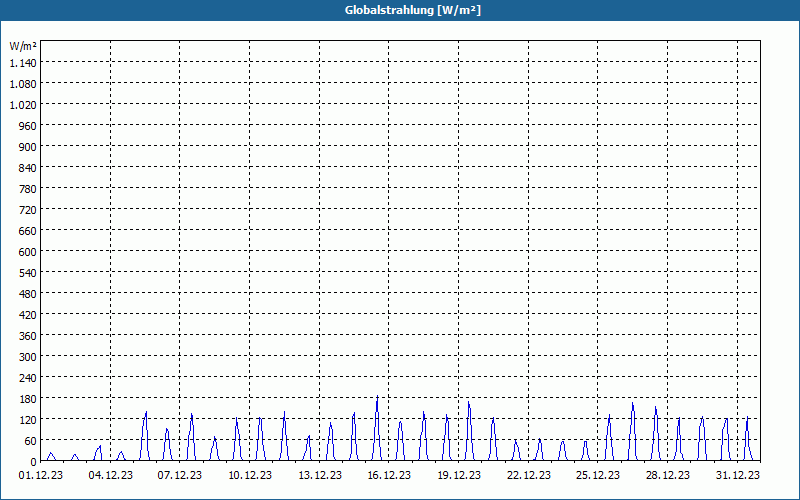Select the 1.080 y-axis value

tap(23, 84)
